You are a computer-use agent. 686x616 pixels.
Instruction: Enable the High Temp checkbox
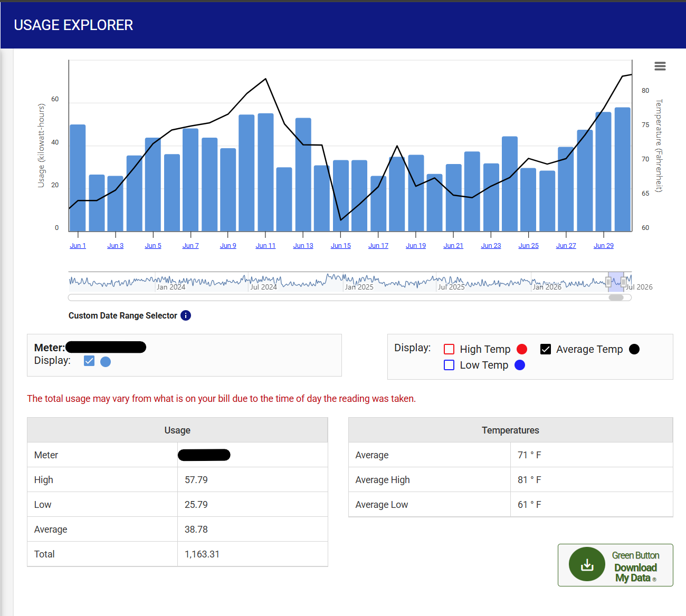click(x=449, y=349)
